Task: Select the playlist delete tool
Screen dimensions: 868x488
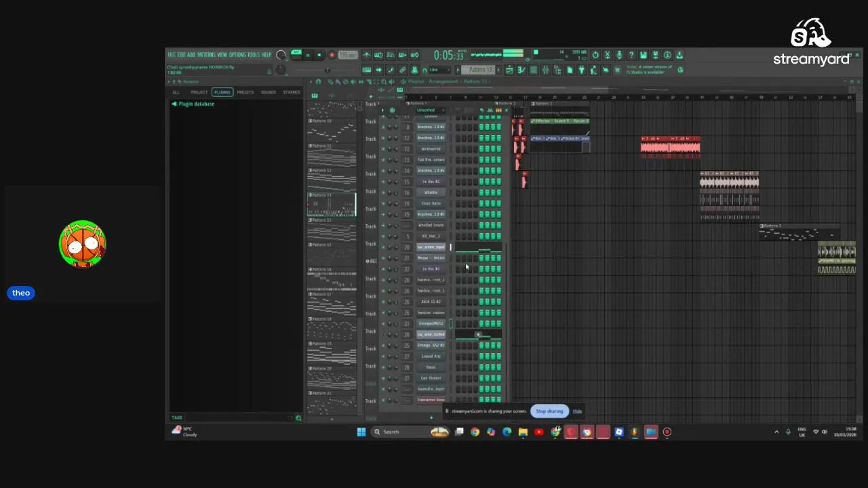Action: [x=345, y=81]
